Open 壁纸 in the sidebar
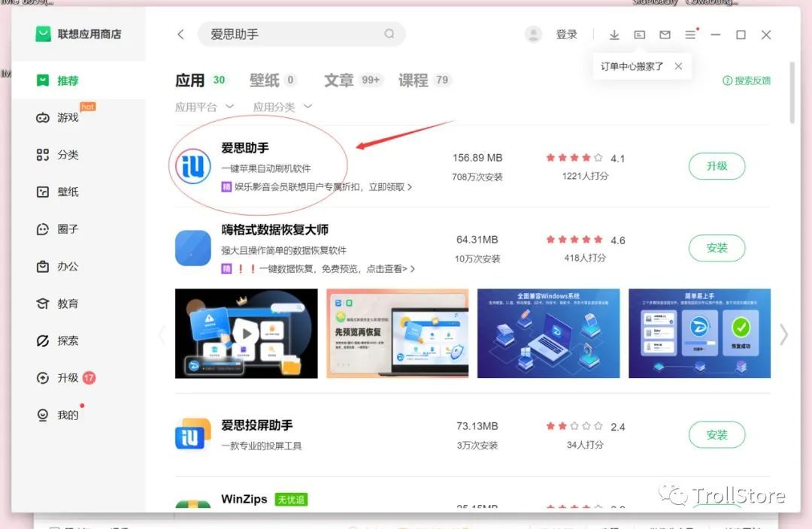812x529 pixels. tap(79, 192)
